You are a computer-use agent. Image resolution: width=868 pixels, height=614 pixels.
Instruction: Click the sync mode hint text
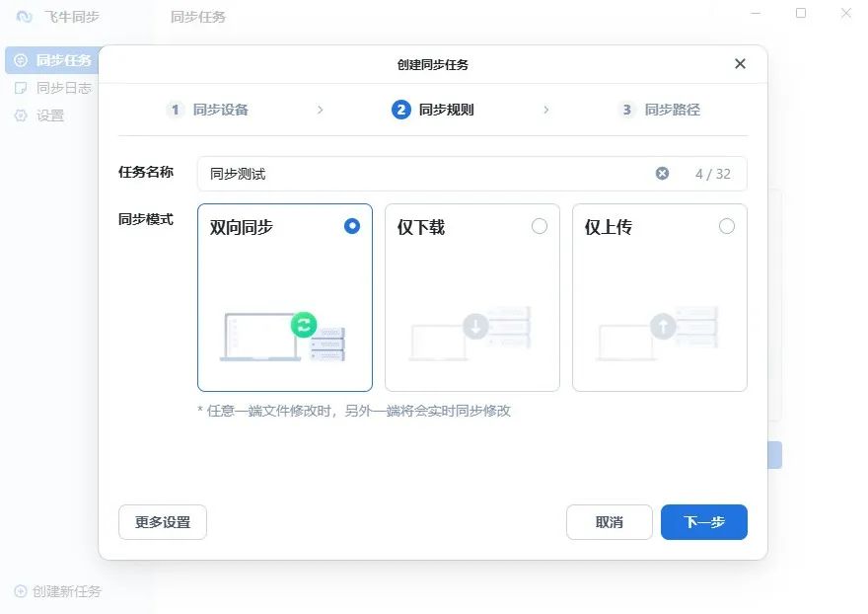point(354,411)
